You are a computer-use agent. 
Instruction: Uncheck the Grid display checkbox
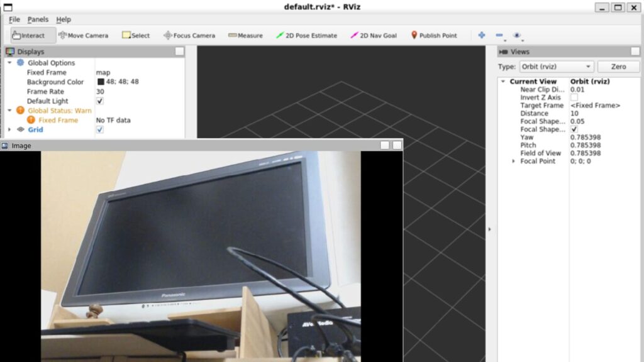click(x=100, y=129)
